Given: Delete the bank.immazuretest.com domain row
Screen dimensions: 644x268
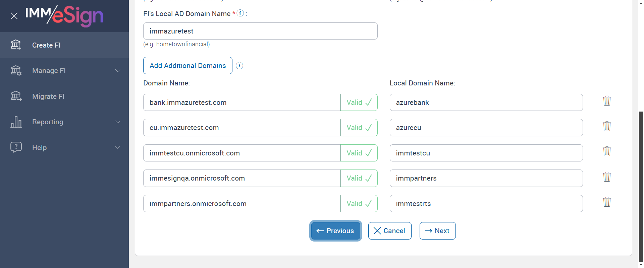Looking at the screenshot, I should click(x=607, y=101).
